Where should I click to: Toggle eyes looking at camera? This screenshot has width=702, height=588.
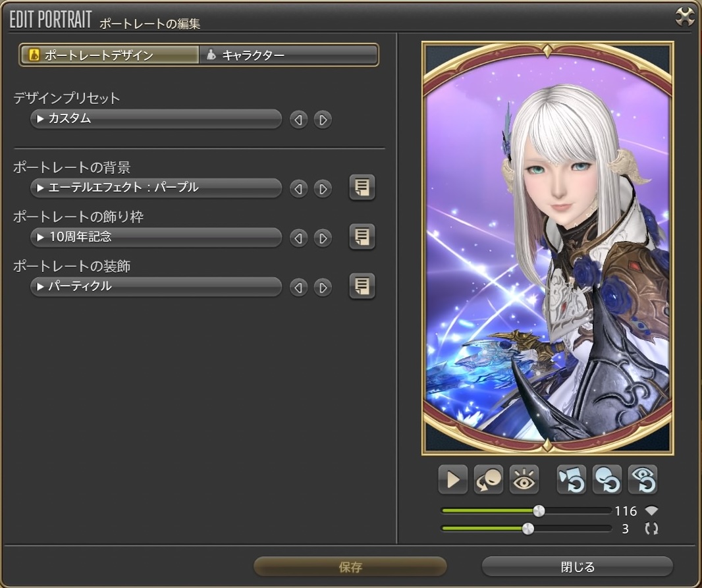click(524, 480)
